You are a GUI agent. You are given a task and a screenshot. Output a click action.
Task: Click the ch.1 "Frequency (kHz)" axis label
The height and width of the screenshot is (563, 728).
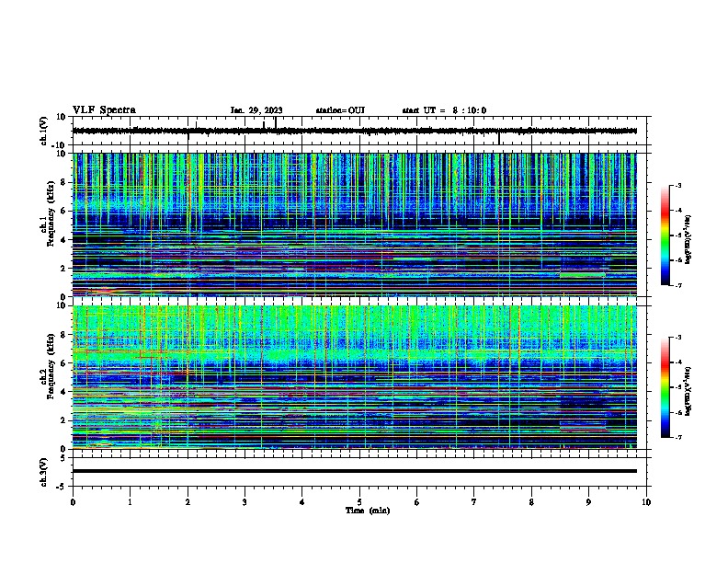click(x=51, y=214)
